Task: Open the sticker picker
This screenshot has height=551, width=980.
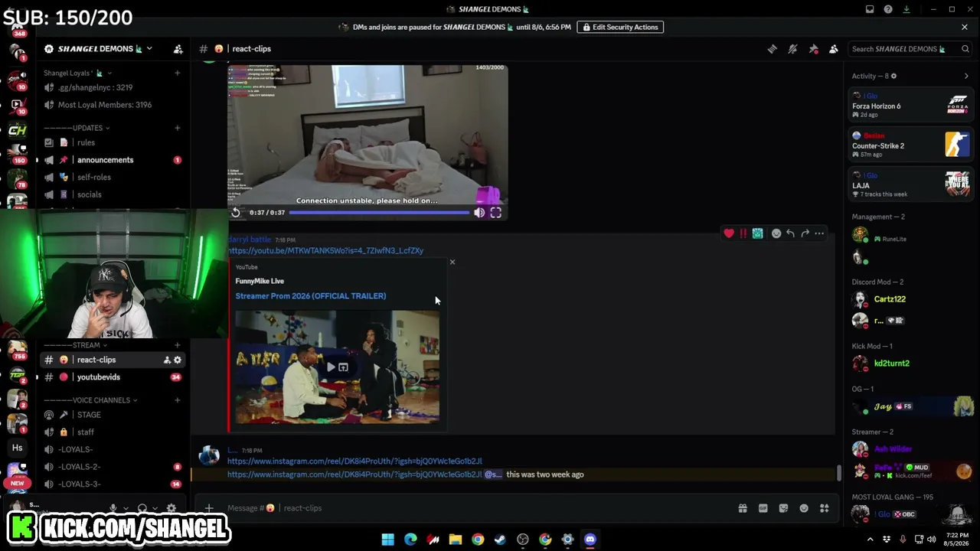Action: point(783,508)
